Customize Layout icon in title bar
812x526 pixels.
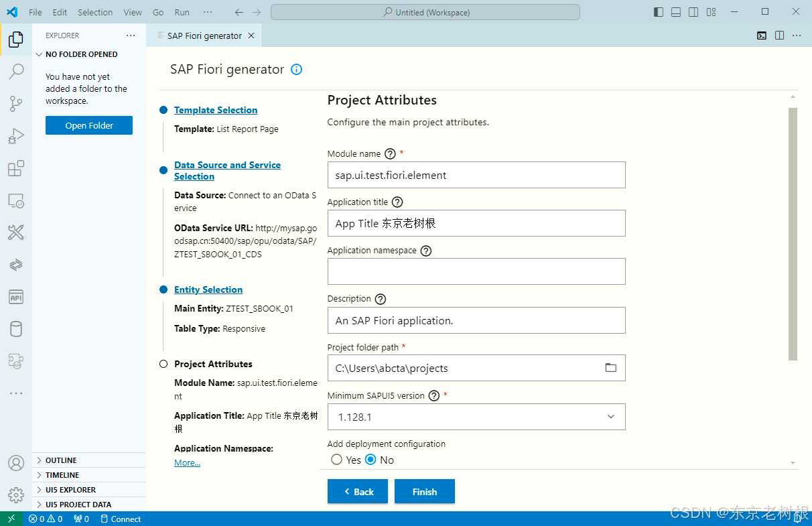[x=711, y=12]
